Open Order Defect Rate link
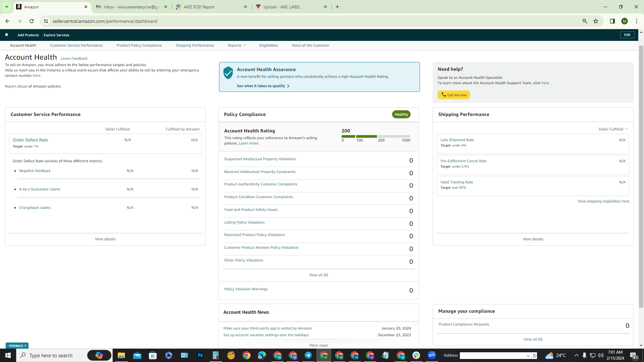 pos(30,140)
